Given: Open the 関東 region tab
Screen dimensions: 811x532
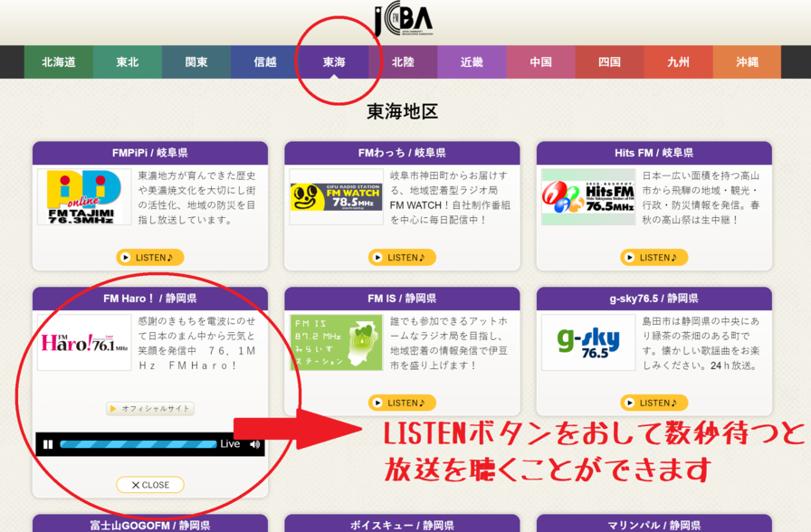Looking at the screenshot, I should tap(196, 62).
